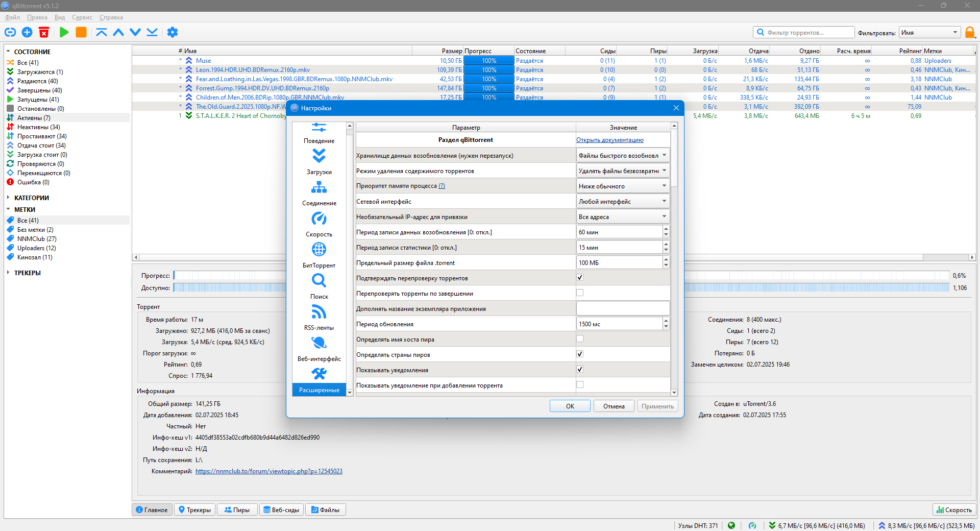Open the nnmclub.to comment link
Viewport: 980px width, 531px height.
(269, 471)
